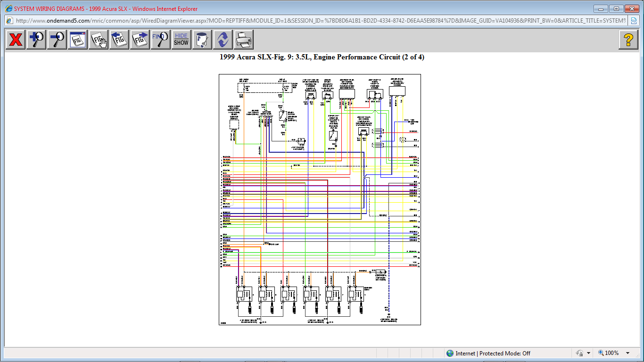Open the Find magnifier tool

click(161, 40)
